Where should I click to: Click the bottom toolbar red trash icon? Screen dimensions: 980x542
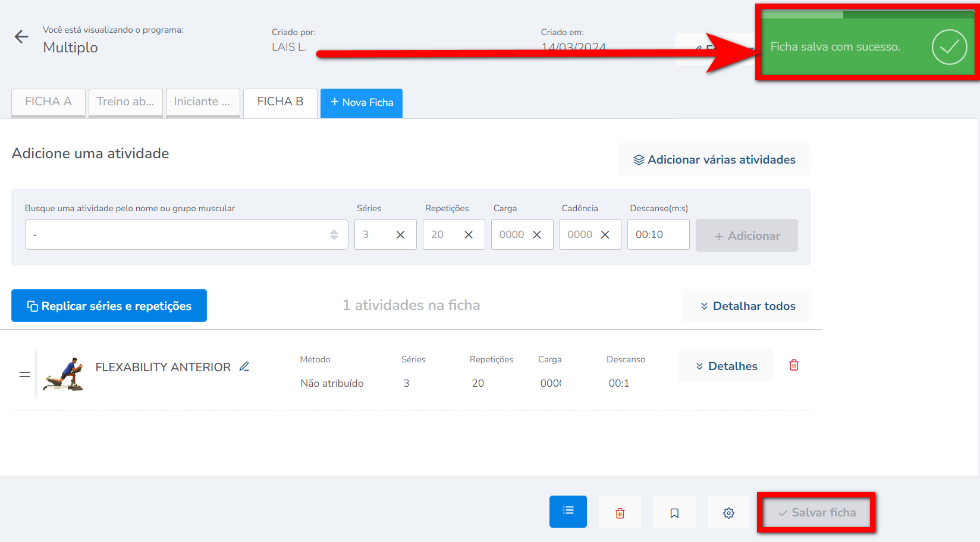[x=620, y=512]
